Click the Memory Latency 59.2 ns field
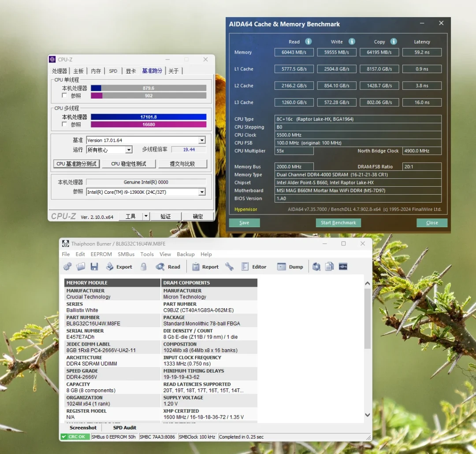The width and height of the screenshot is (476, 454). pos(422,52)
